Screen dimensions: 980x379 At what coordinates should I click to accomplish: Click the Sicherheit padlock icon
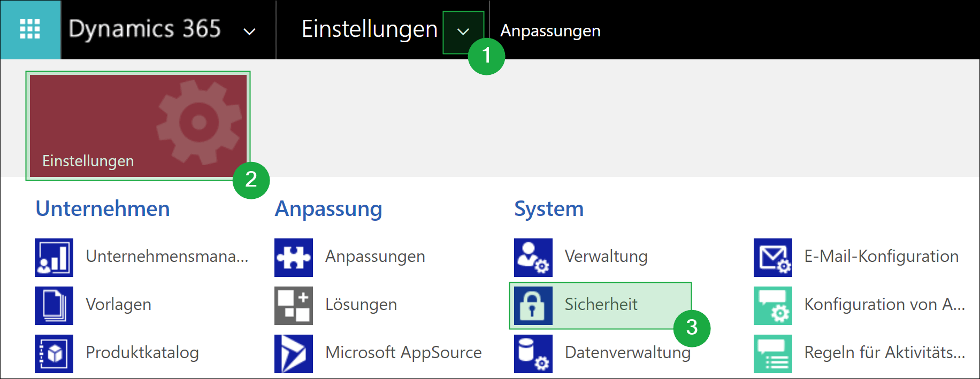tap(533, 306)
